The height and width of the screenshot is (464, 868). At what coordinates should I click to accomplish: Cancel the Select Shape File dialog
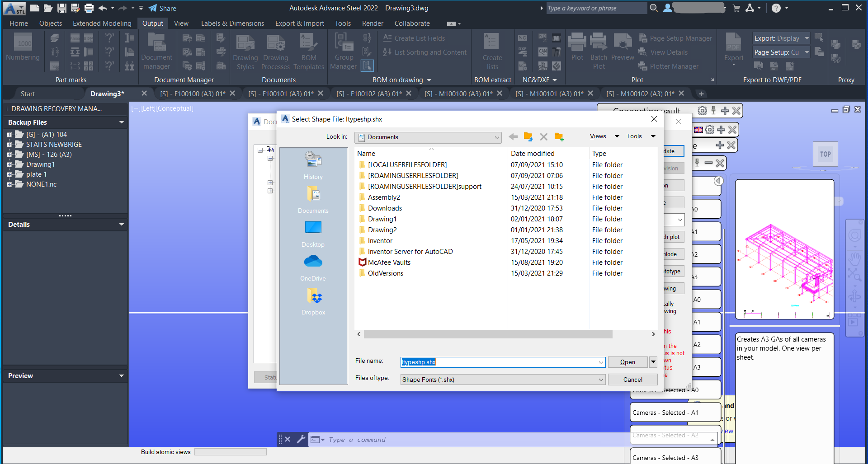[x=632, y=380]
